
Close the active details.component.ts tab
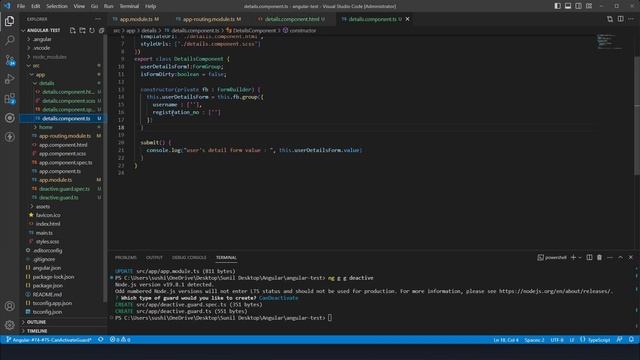pyautogui.click(x=407, y=19)
